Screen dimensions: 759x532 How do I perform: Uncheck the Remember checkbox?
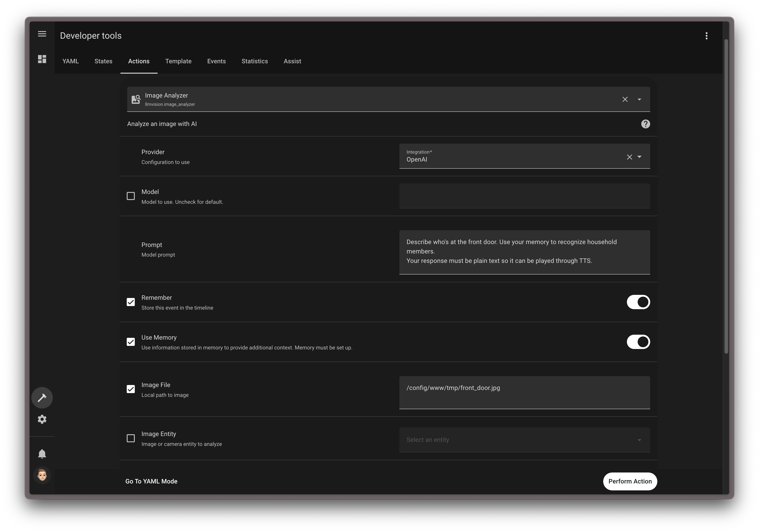click(x=131, y=302)
